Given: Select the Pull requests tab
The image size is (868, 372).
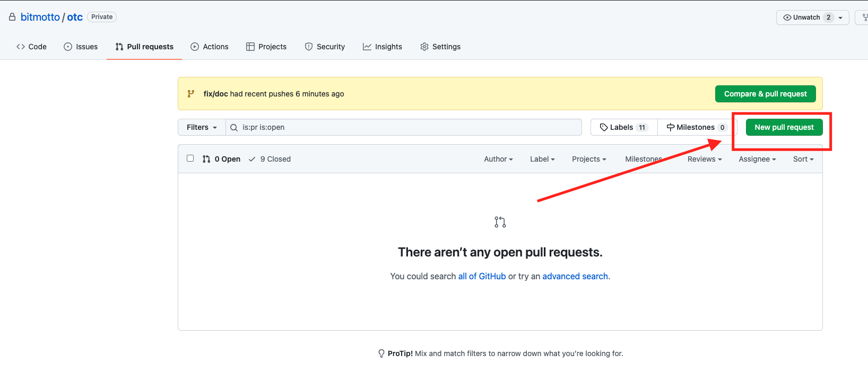Looking at the screenshot, I should tap(144, 47).
